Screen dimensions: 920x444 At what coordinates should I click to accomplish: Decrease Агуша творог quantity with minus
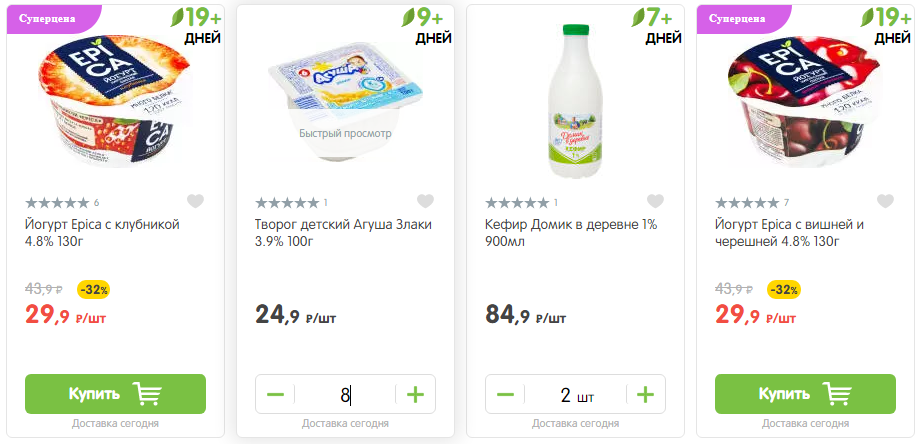click(275, 395)
